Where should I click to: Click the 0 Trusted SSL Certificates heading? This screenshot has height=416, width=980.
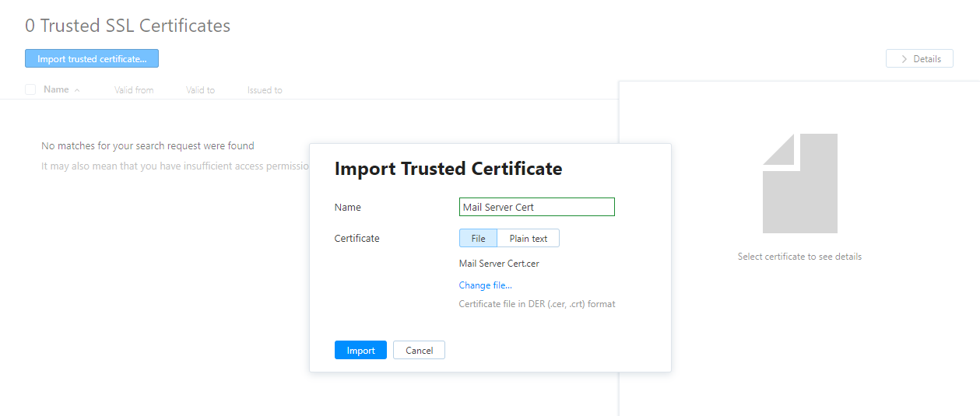[x=128, y=26]
